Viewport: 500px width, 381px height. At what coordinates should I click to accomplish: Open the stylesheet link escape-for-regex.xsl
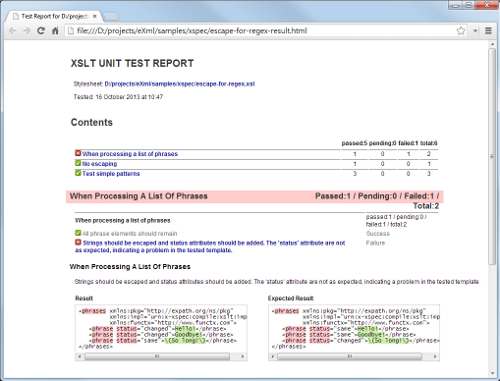(180, 84)
